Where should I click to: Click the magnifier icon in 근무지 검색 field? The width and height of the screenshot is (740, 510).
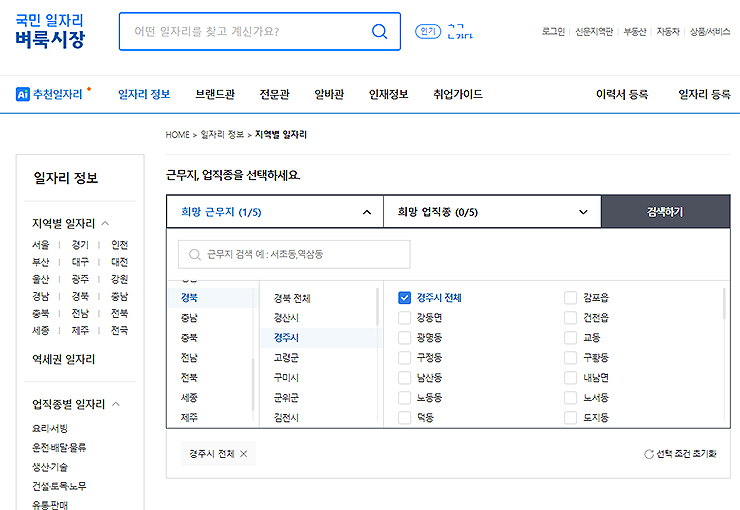point(194,255)
